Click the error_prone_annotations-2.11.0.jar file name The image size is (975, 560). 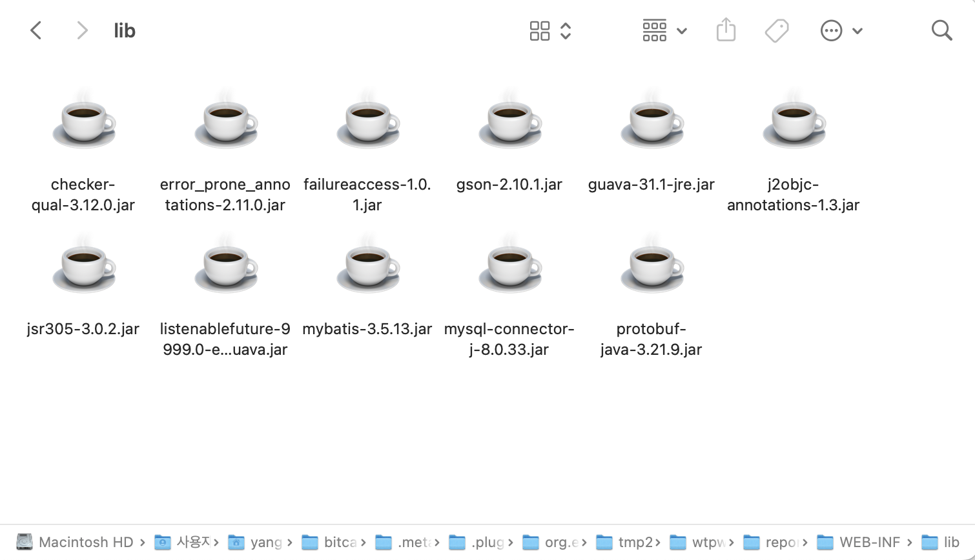(225, 195)
